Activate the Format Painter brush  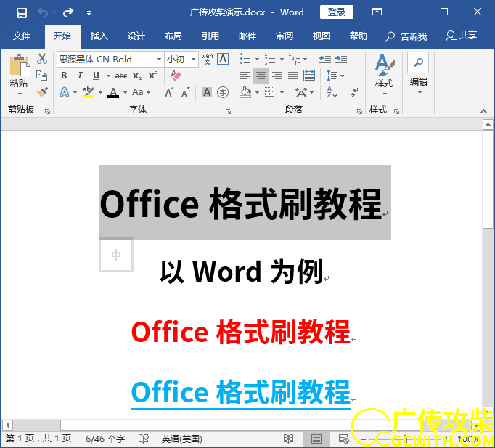42,92
